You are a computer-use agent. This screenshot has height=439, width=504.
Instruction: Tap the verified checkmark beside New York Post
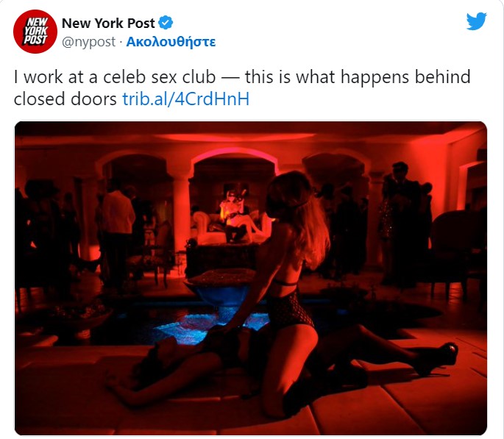pyautogui.click(x=166, y=23)
